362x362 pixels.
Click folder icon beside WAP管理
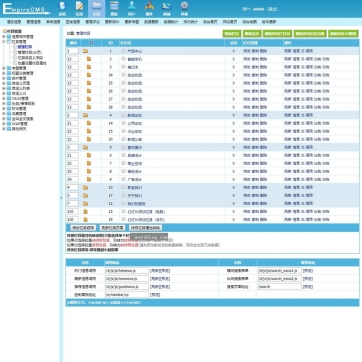(9, 124)
